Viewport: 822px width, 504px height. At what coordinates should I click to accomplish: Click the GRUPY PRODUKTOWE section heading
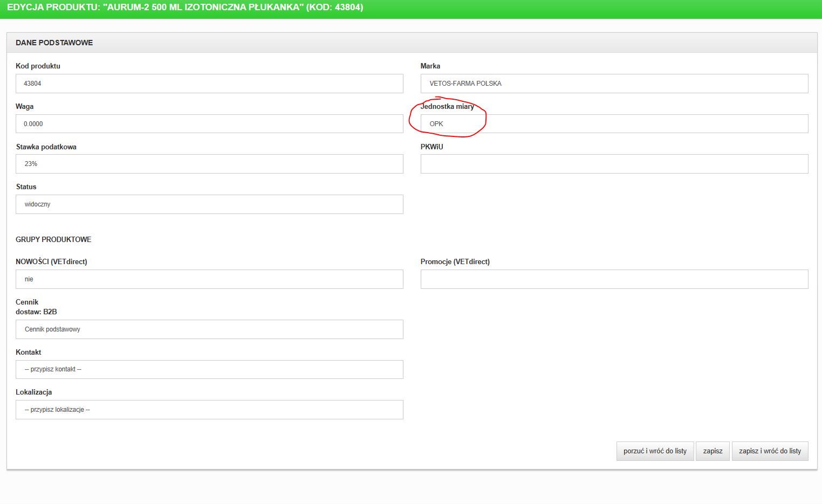point(53,239)
